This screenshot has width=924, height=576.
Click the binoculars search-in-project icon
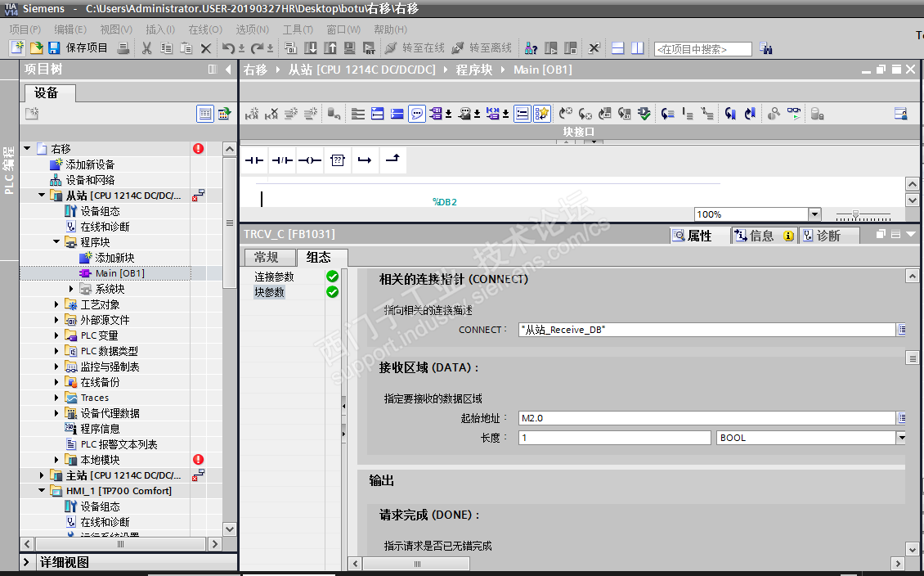click(x=765, y=48)
